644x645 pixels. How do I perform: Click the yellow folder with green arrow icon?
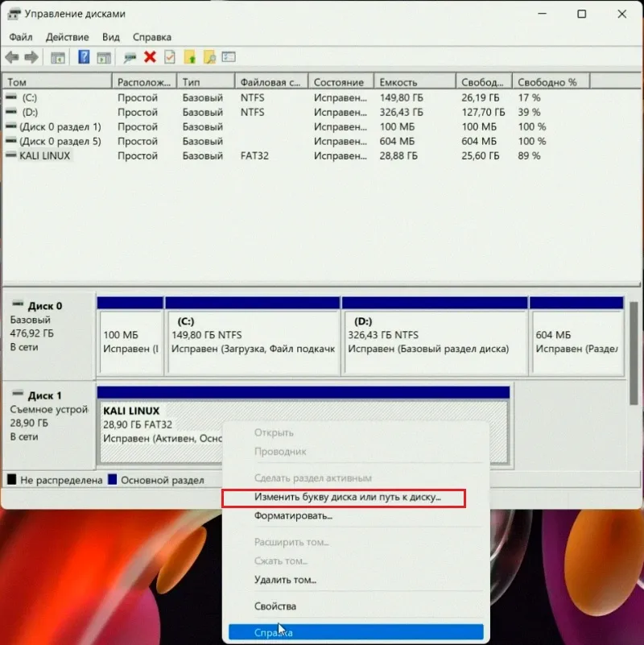(190, 57)
